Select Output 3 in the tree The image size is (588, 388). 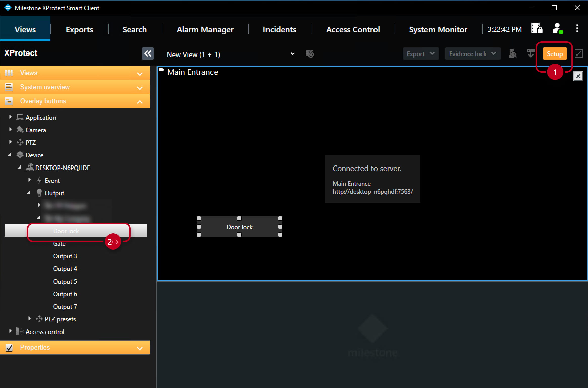[x=65, y=256]
